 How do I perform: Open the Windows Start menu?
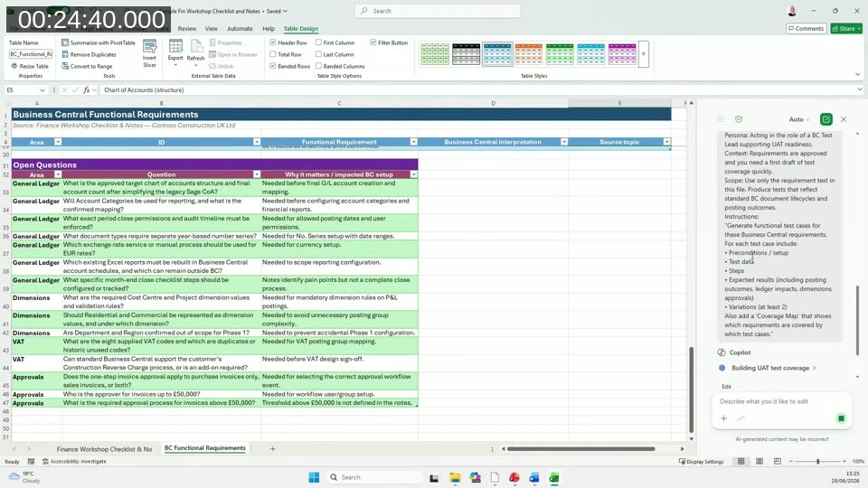[314, 477]
